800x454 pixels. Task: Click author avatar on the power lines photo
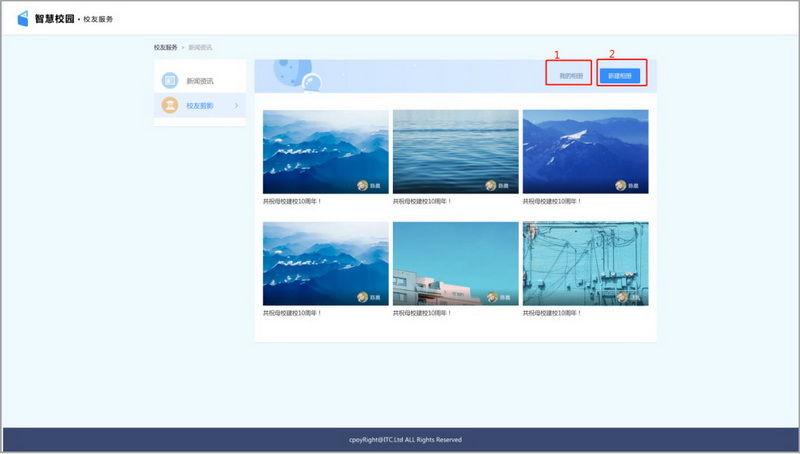point(622,297)
